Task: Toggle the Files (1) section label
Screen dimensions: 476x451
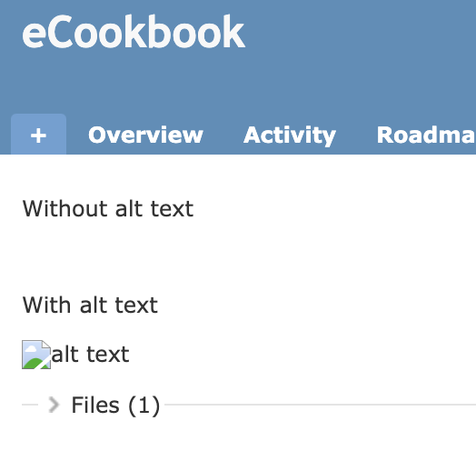Action: [115, 406]
